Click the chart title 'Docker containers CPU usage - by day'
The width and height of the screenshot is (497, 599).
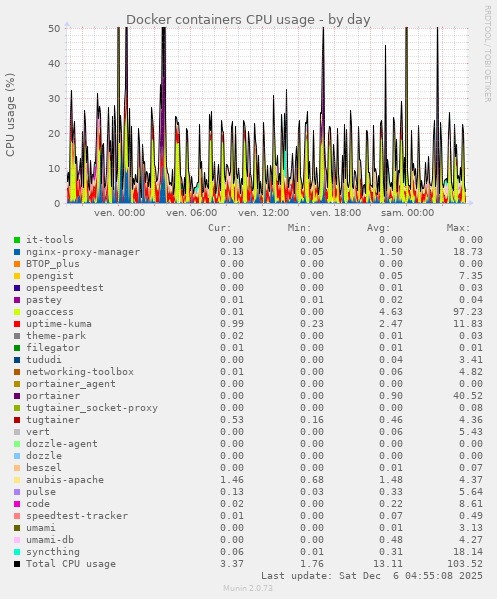click(x=248, y=19)
